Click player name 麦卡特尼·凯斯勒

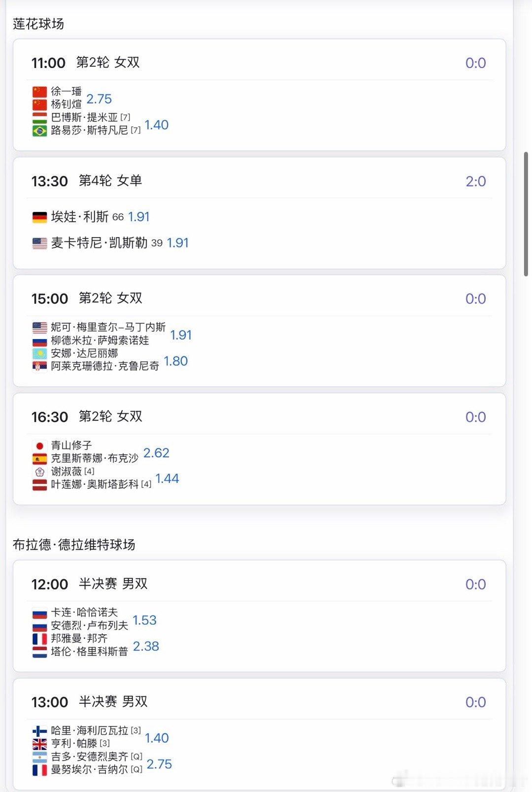(x=99, y=242)
